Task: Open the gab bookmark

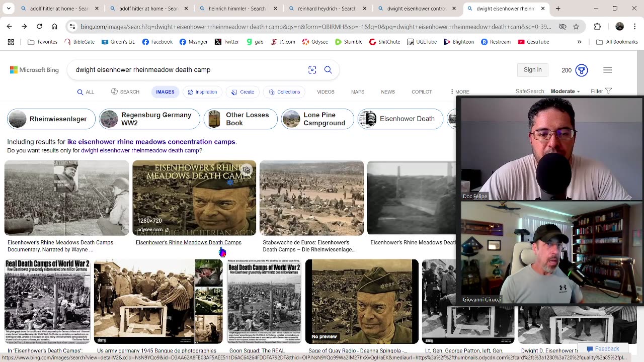Action: (x=255, y=42)
